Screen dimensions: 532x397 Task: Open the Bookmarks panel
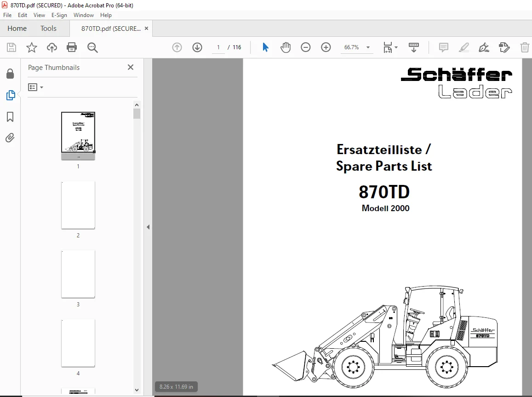[x=10, y=117]
